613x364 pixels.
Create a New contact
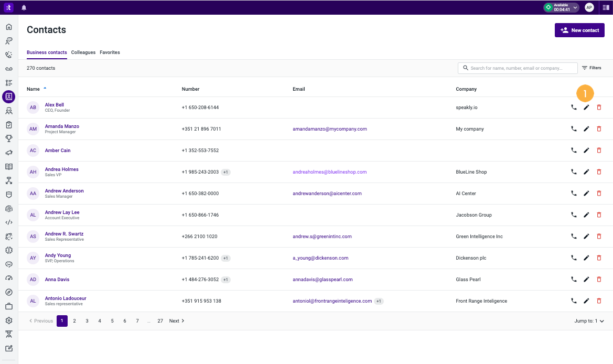click(579, 30)
